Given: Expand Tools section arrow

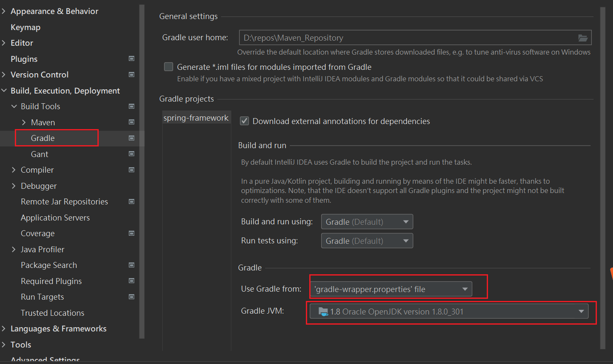Looking at the screenshot, I should [4, 345].
